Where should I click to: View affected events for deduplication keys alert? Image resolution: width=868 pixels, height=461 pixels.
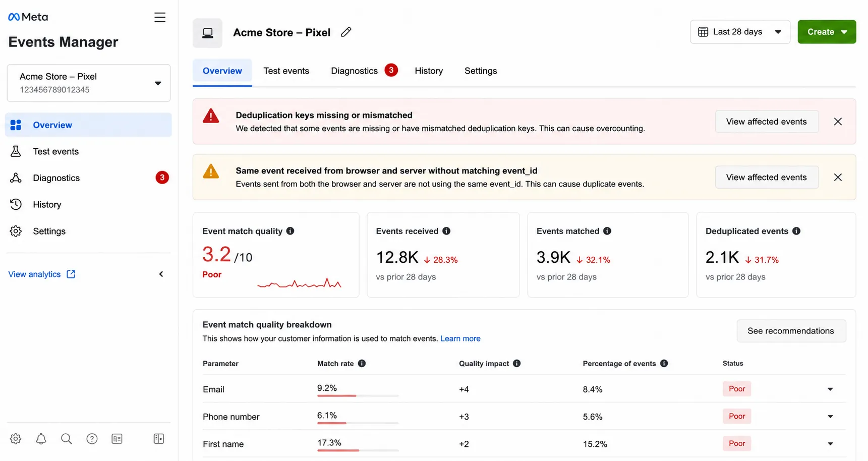pos(767,122)
